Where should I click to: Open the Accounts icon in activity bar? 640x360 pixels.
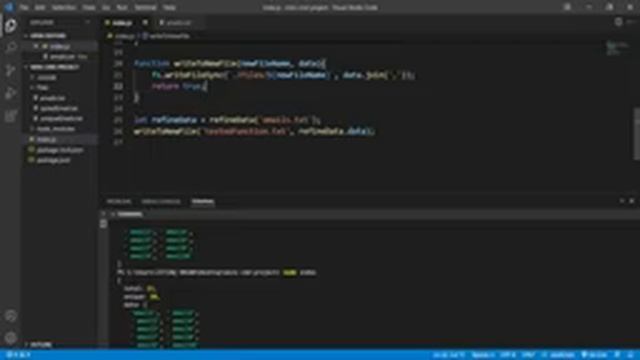11,316
